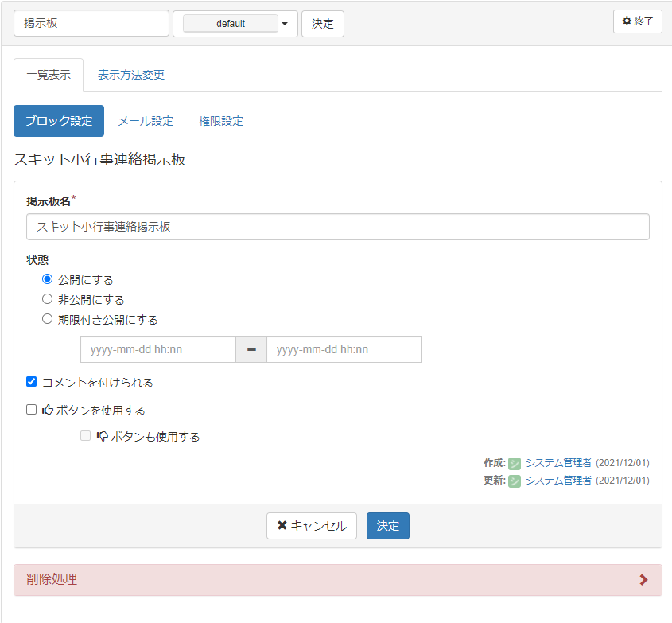The width and height of the screenshot is (672, 623).
Task: Select 公開にする radio option
Action: (47, 280)
